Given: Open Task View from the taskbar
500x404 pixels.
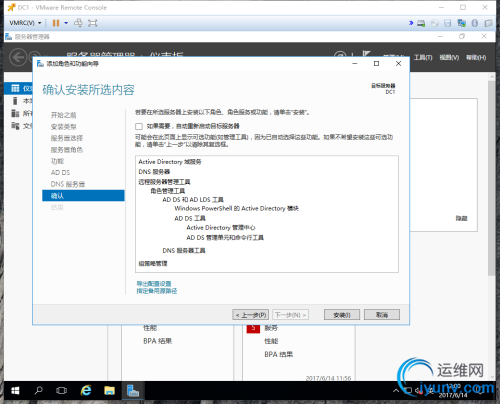Looking at the screenshot, I should [x=62, y=390].
